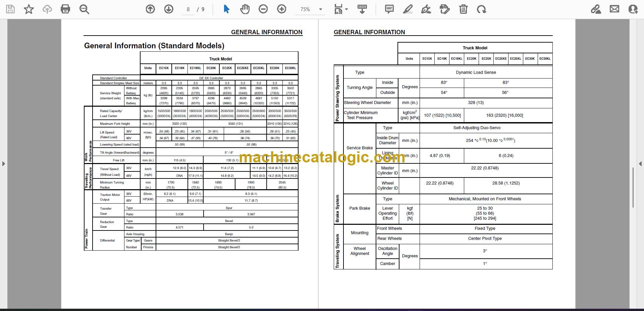
Task: Click 'Truck Model' header in right table
Action: click(x=475, y=48)
